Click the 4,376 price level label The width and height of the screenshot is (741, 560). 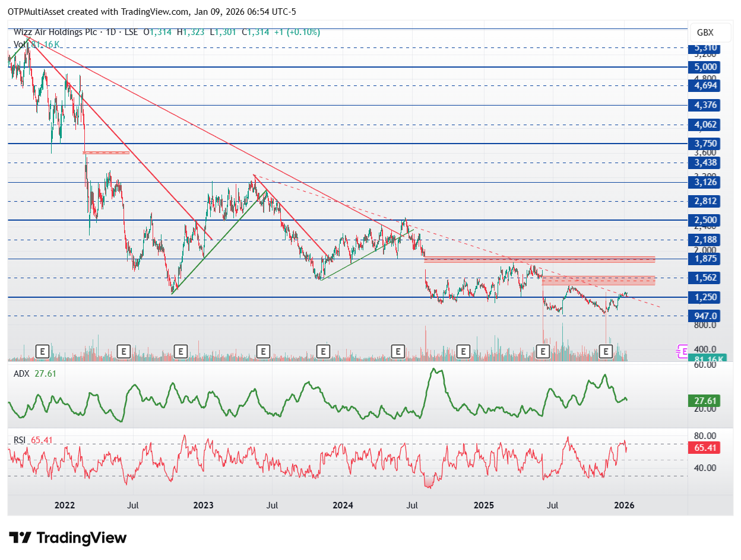coord(704,105)
